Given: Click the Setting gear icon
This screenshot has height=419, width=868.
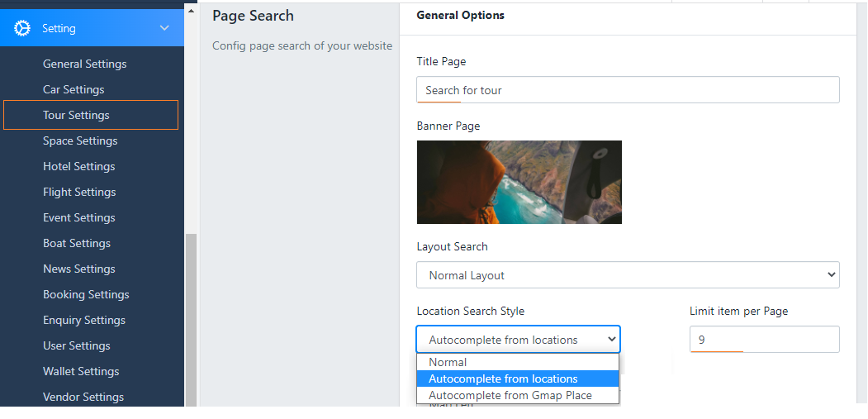Looking at the screenshot, I should 22,28.
